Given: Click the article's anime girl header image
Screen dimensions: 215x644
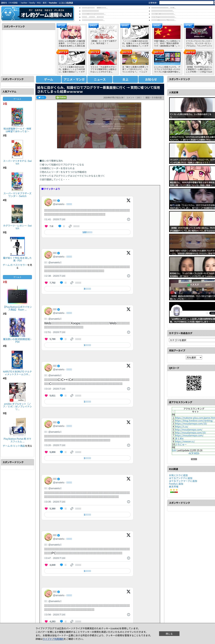Looking at the screenshot, I should tap(99, 125).
